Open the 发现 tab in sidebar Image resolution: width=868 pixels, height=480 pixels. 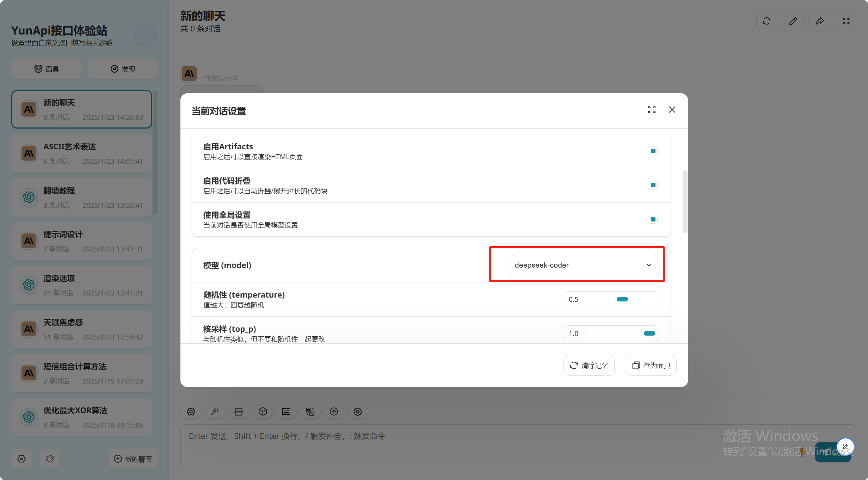click(123, 69)
